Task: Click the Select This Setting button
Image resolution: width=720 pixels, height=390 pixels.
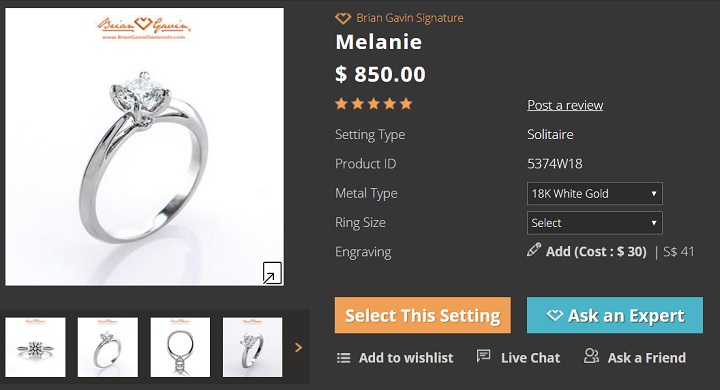Action: click(422, 315)
